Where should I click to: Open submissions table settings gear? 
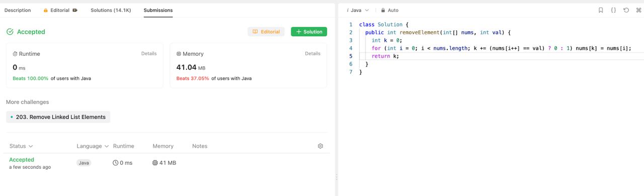coord(320,146)
